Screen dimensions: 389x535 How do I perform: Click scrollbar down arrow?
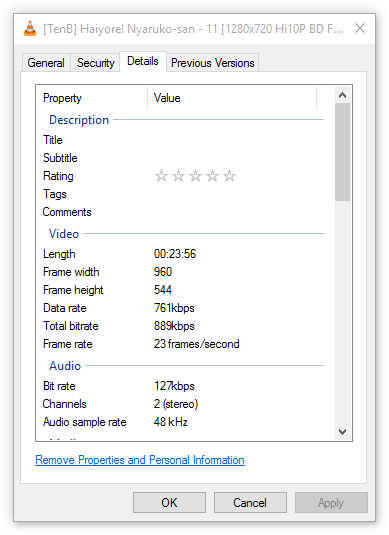pyautogui.click(x=342, y=432)
